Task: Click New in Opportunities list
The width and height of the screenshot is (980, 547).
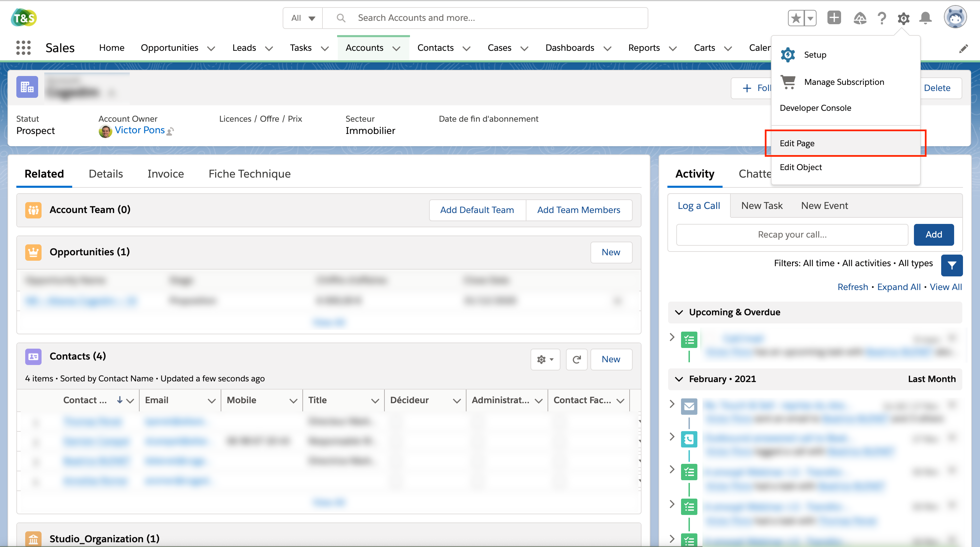Action: point(611,252)
